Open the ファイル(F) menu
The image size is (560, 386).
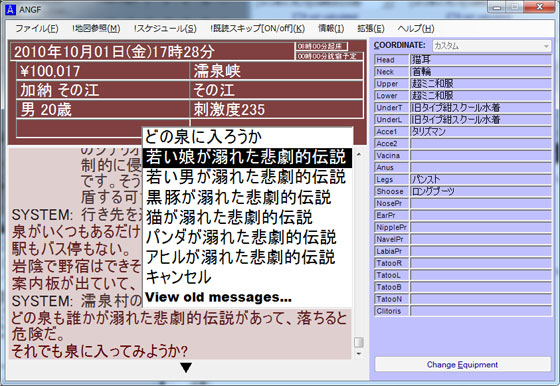click(36, 28)
